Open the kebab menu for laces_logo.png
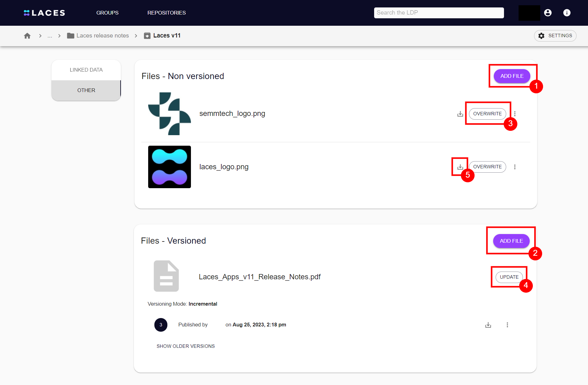 (x=515, y=166)
